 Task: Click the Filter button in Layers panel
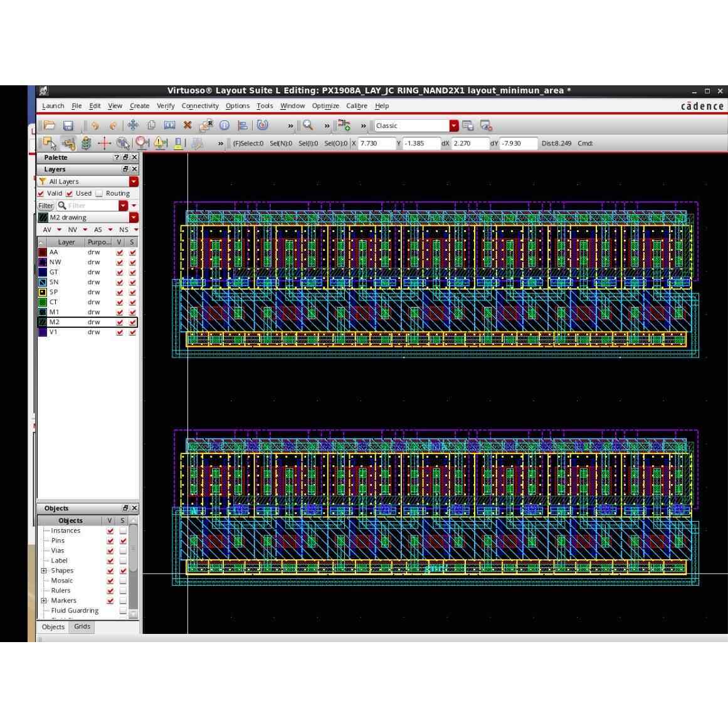tap(46, 205)
